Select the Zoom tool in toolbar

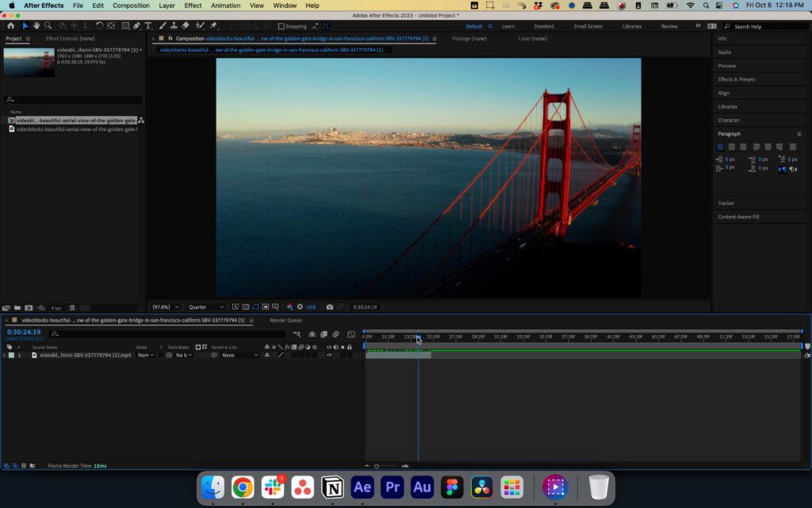click(x=48, y=25)
